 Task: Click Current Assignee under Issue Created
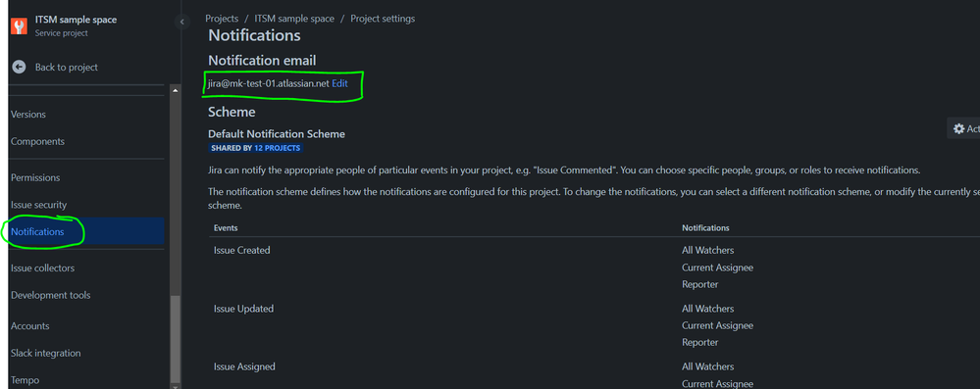(717, 267)
